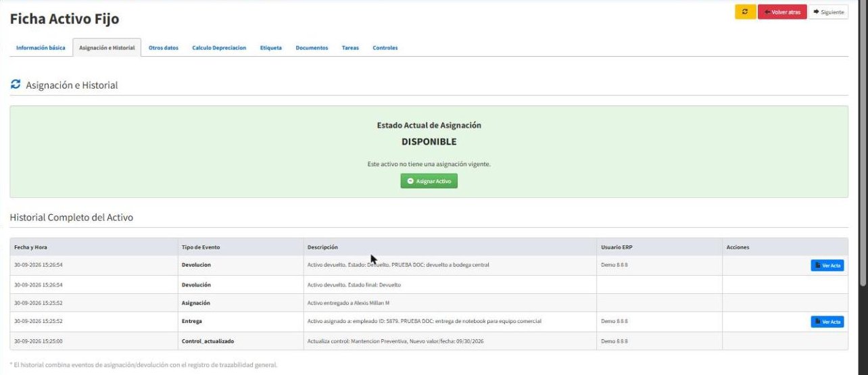Click description starting 'Actualiza control: Mantencion Preventiva'
Screen dimensions: 868x375
(395, 341)
